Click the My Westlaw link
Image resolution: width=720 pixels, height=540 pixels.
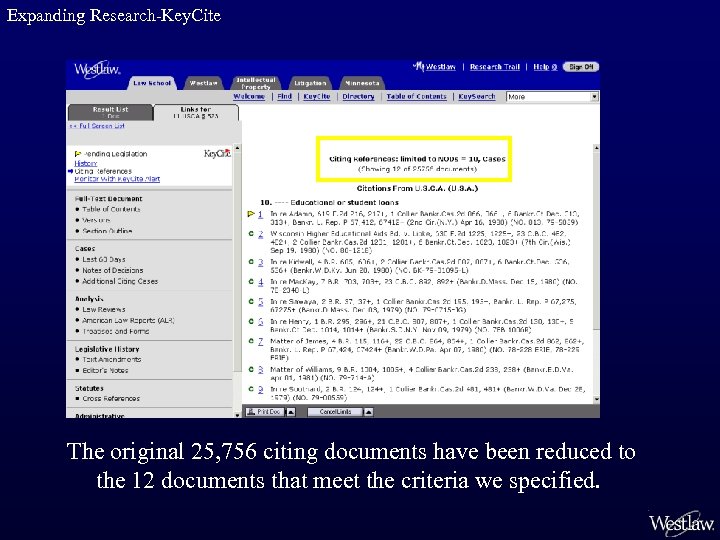pos(434,67)
